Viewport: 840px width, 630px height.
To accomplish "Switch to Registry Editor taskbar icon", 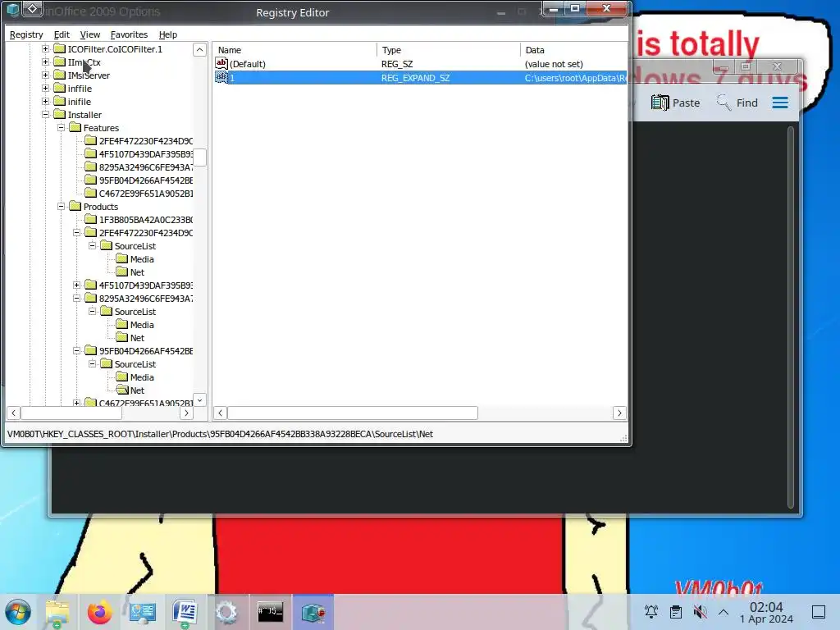I will pyautogui.click(x=313, y=612).
